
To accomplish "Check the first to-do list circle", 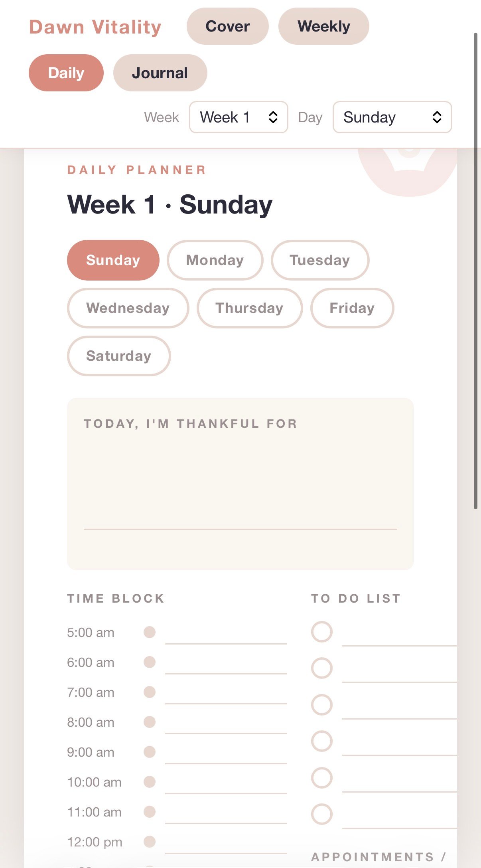I will [x=322, y=632].
